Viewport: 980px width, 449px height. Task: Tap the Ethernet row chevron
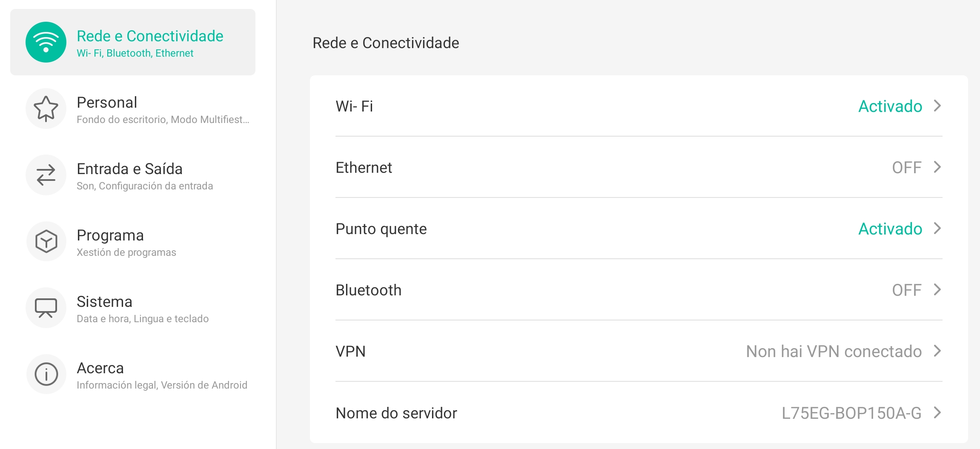(x=937, y=167)
